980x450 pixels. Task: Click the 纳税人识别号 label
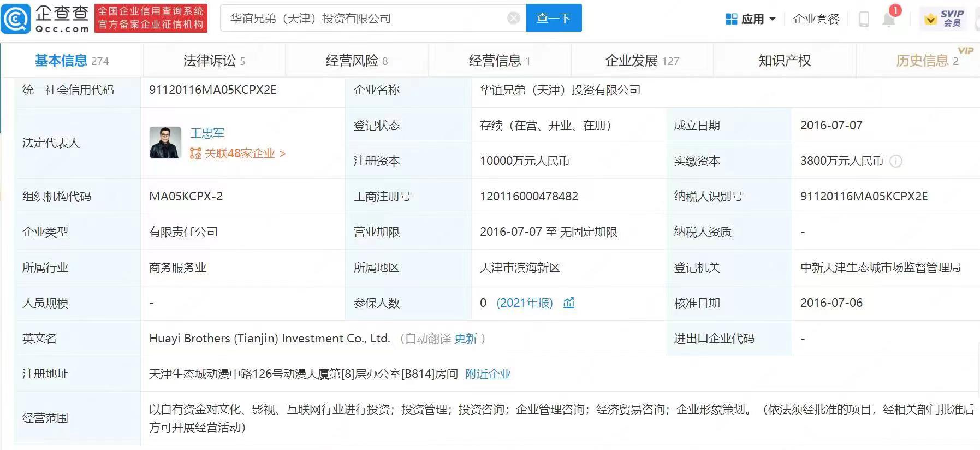tap(708, 197)
